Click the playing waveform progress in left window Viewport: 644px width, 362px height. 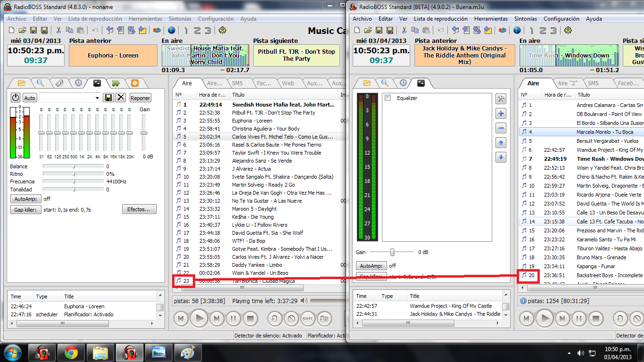coord(205,56)
